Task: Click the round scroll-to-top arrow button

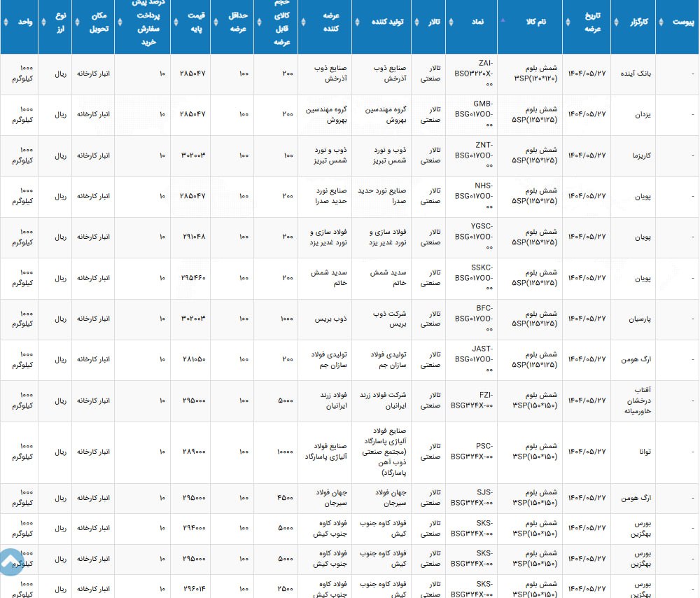Action: [x=10, y=562]
